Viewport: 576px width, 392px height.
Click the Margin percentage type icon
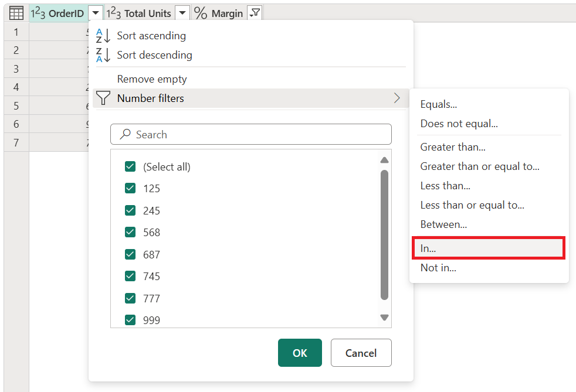[201, 13]
